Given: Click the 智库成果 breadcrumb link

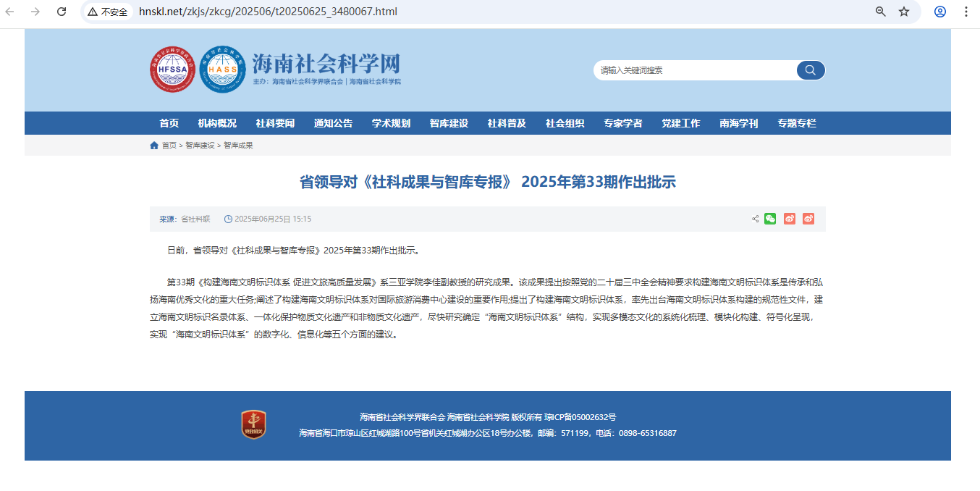Looking at the screenshot, I should coord(238,146).
